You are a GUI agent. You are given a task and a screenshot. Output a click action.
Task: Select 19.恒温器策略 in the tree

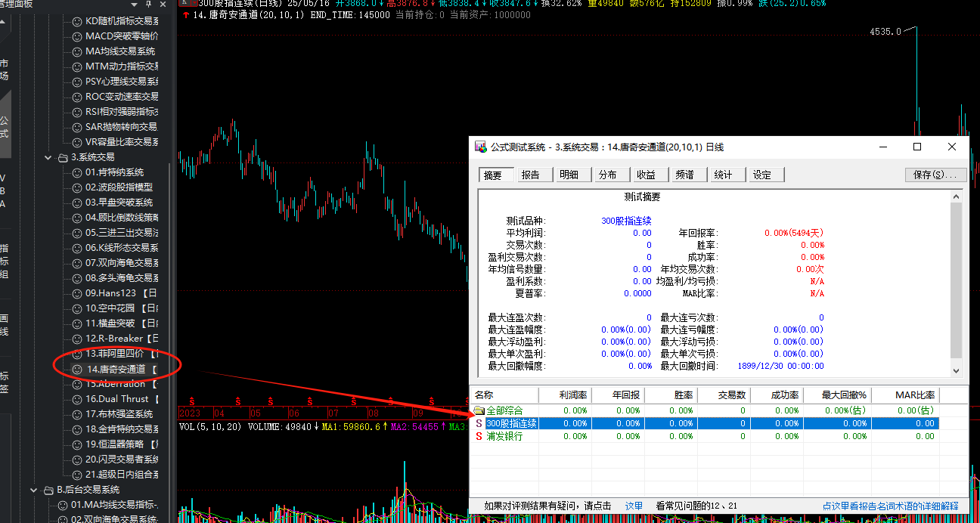pyautogui.click(x=122, y=444)
